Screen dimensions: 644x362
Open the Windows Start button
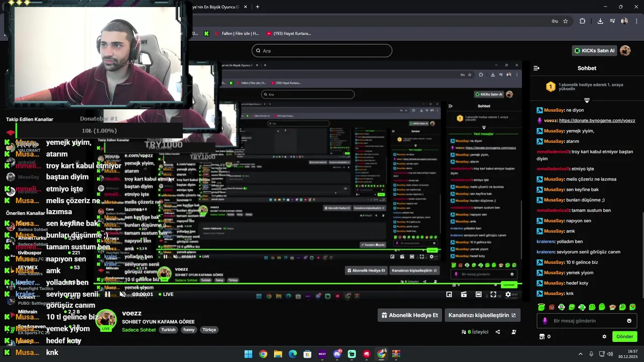coord(248,354)
